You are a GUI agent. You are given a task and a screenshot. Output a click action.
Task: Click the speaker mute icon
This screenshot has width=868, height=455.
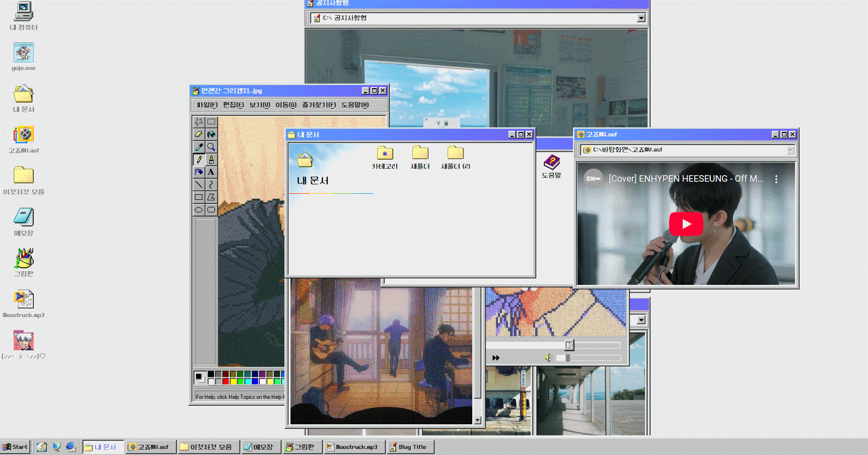pos(548,358)
